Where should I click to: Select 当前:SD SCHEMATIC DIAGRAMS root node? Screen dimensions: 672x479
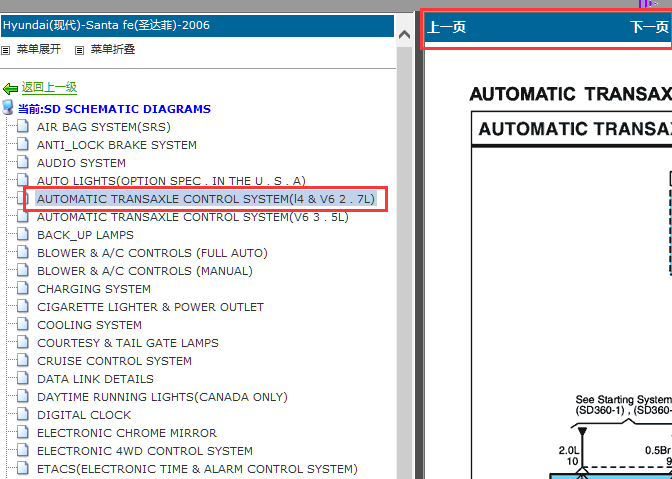[x=114, y=109]
